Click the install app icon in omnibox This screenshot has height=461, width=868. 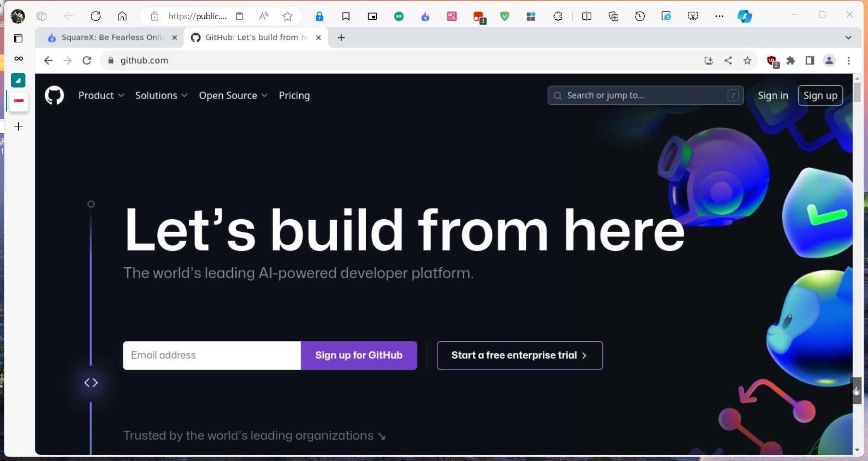click(x=709, y=61)
